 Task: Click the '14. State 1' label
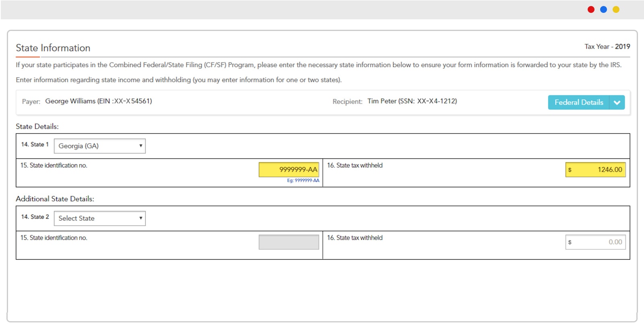[x=35, y=144]
